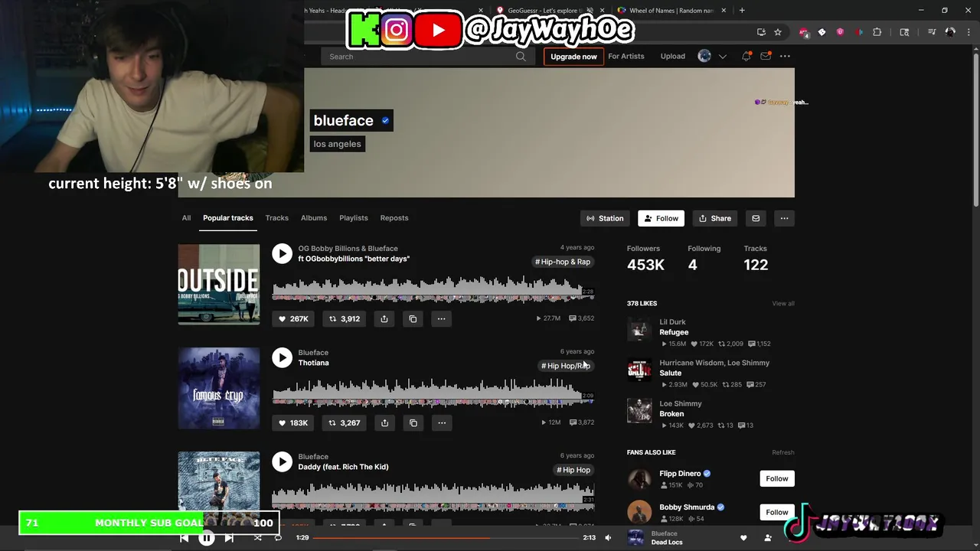Mute the player volume
This screenshot has height=551, width=980.
point(608,538)
